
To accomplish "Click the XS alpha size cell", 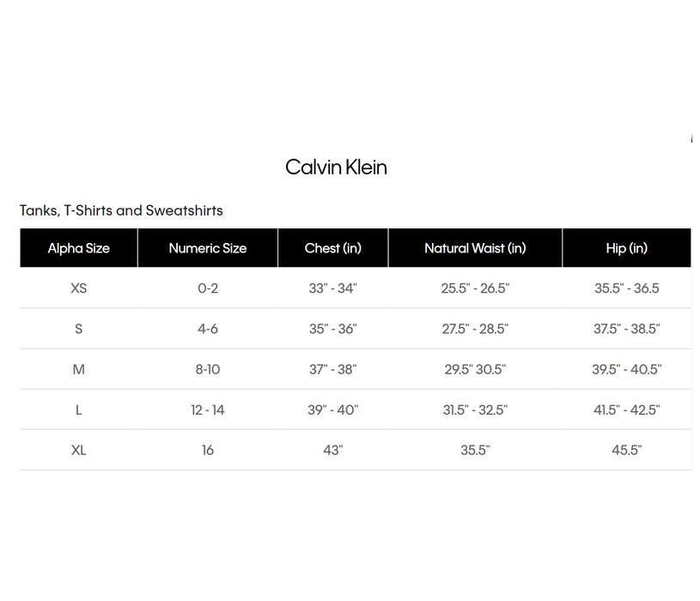I will pos(79,288).
